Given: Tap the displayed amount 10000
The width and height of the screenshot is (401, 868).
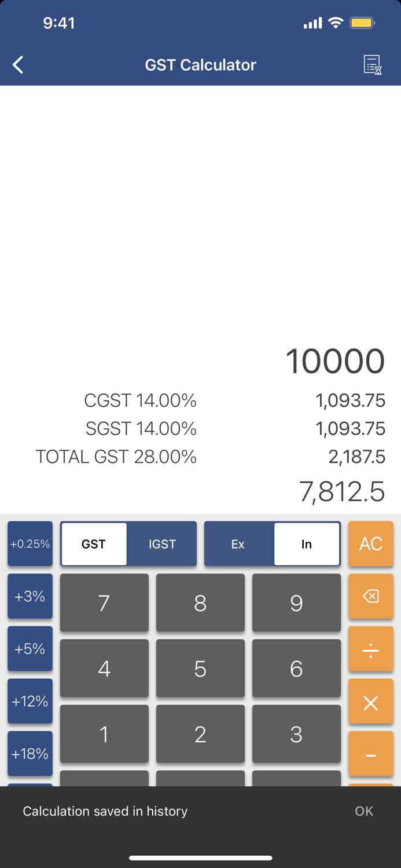Looking at the screenshot, I should point(335,361).
